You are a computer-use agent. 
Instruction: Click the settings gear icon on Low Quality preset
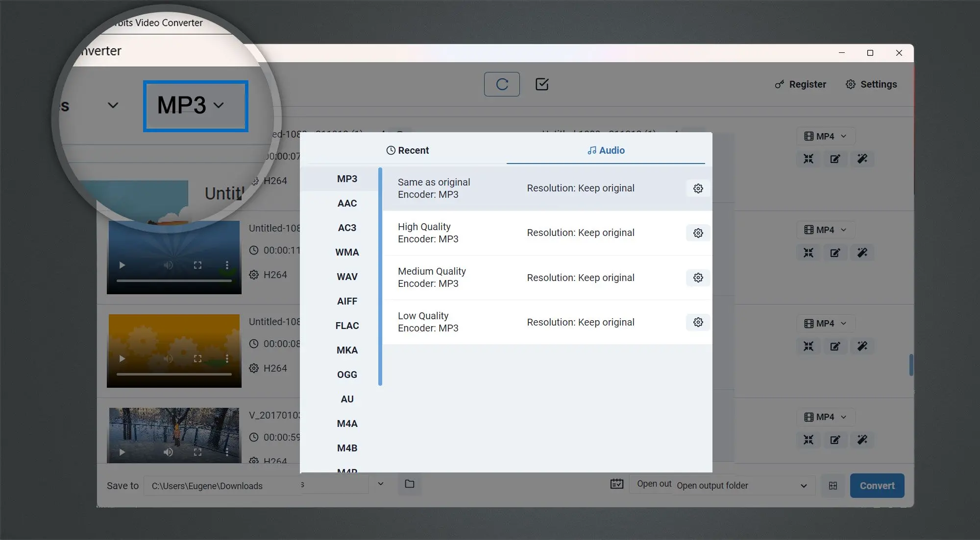[x=697, y=322]
